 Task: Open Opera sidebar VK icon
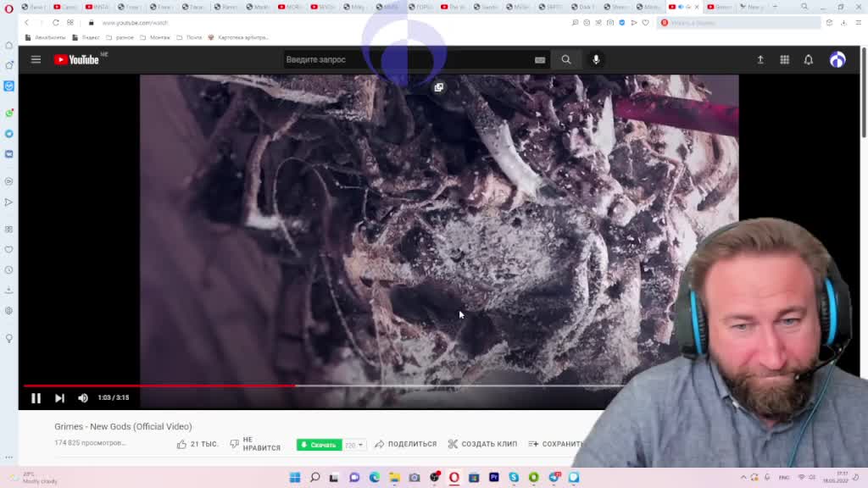pyautogui.click(x=8, y=154)
